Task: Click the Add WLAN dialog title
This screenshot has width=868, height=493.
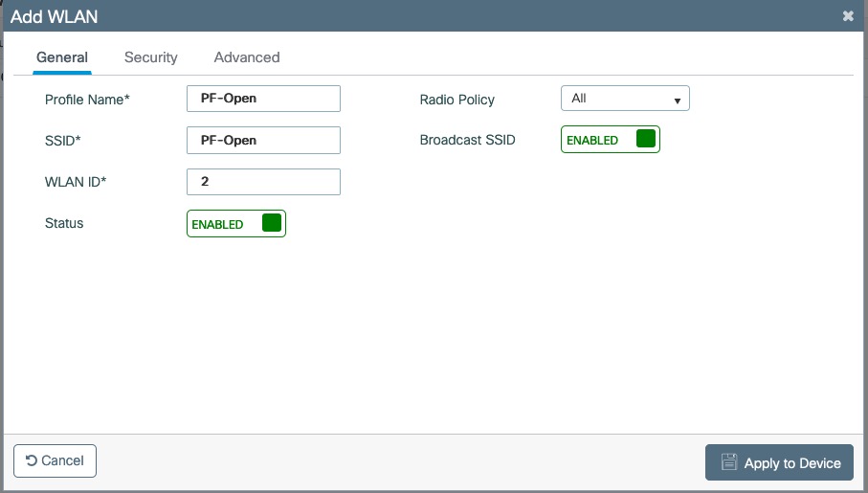Action: [x=54, y=16]
